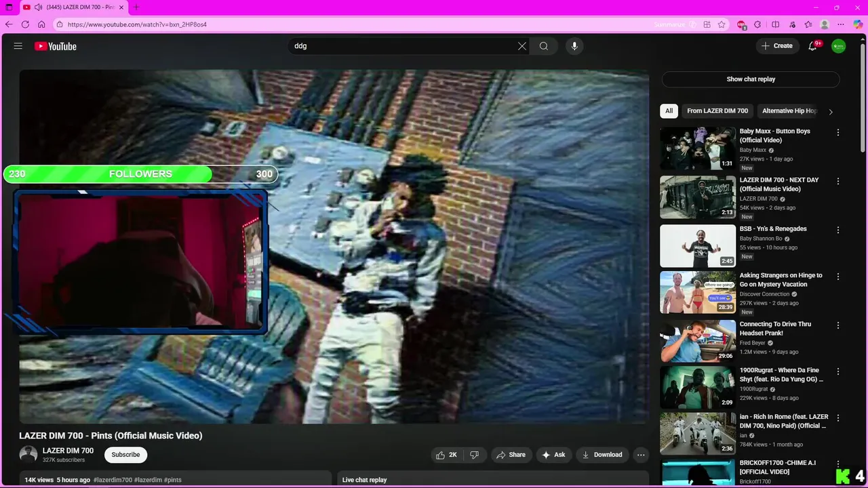Open options for ian Rich In Rome video
Screen dimensions: 868x488
coord(838,419)
